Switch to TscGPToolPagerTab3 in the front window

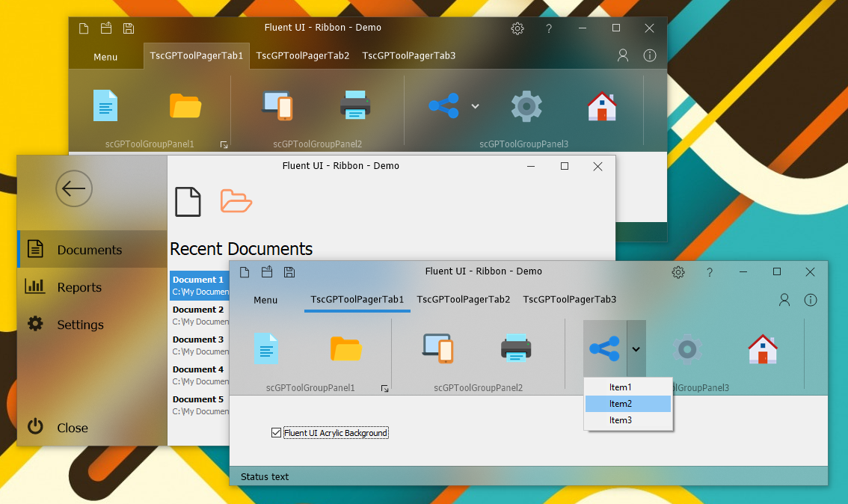pos(570,300)
